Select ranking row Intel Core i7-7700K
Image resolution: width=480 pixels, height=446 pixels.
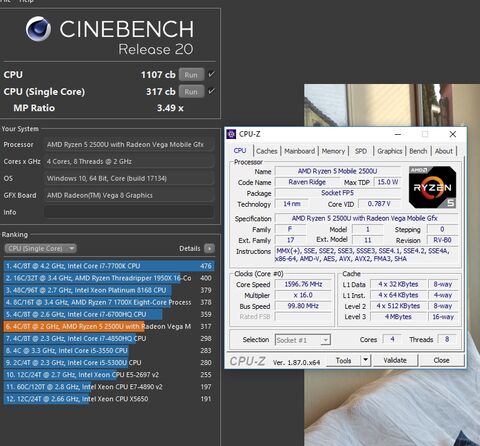[x=109, y=266]
